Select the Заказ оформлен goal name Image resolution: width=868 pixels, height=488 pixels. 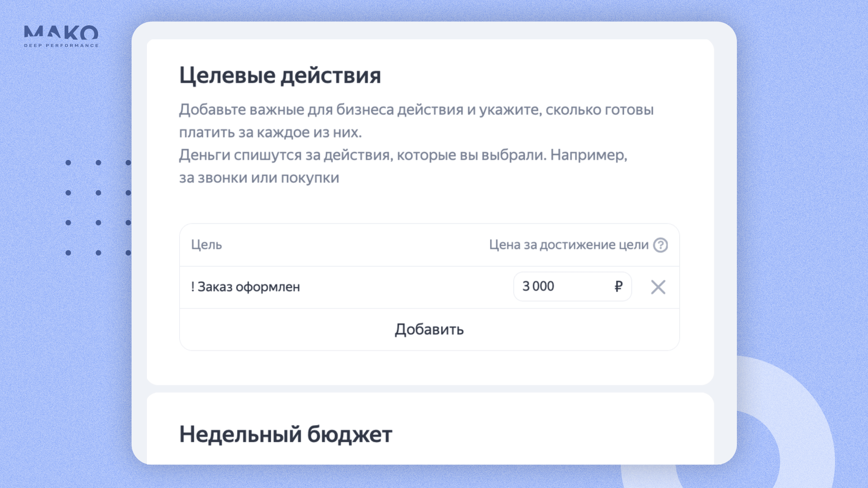249,287
